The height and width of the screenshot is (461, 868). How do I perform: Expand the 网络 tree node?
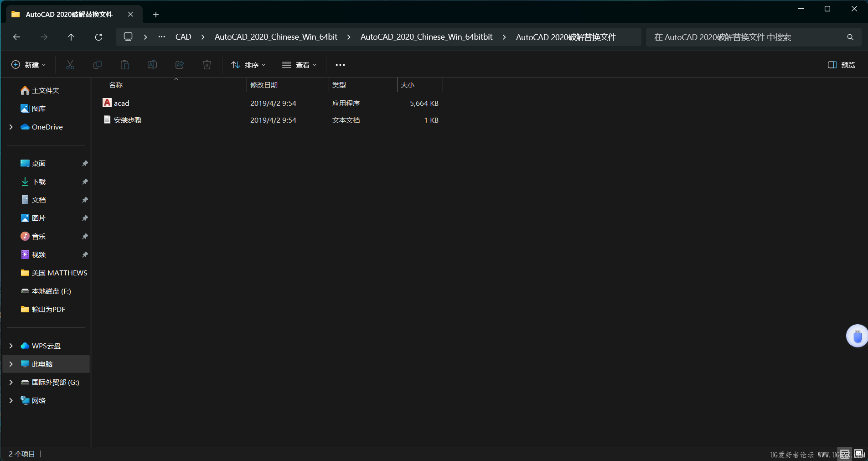click(11, 400)
